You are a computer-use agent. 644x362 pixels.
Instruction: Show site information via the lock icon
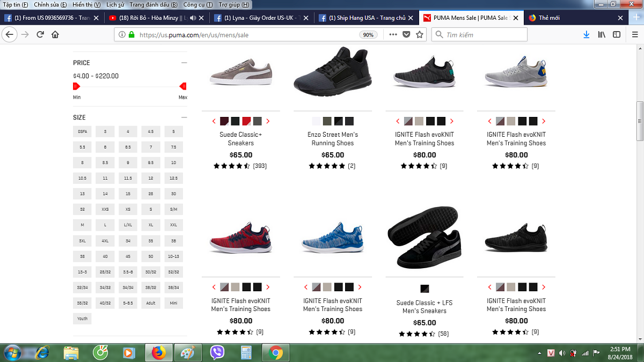pos(131,34)
